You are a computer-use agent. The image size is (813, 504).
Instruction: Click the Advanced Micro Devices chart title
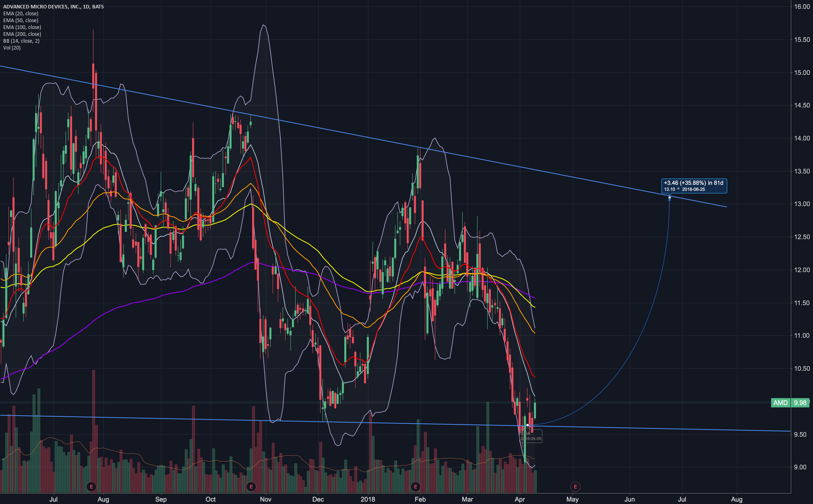pos(53,6)
